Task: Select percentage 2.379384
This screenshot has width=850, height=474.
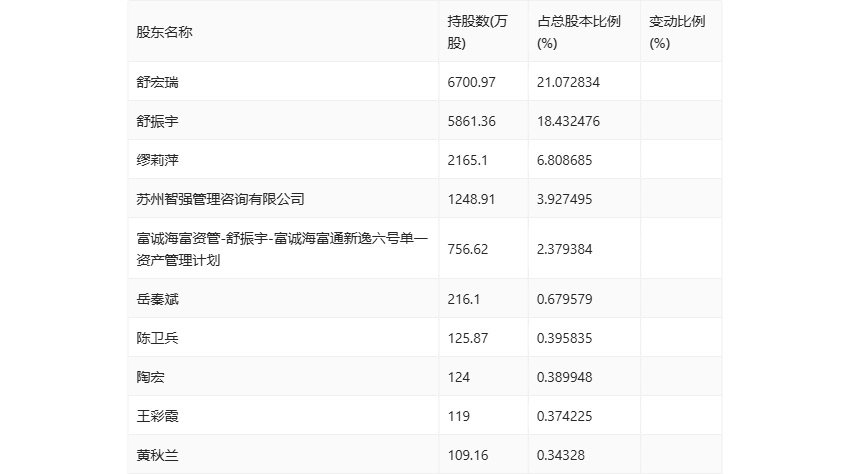Action: tap(564, 249)
